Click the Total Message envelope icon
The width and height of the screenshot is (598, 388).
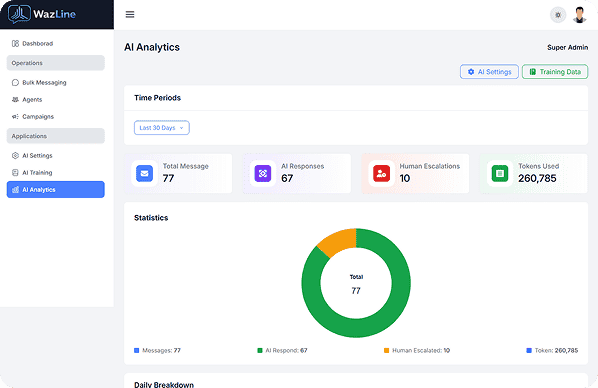pyautogui.click(x=145, y=174)
